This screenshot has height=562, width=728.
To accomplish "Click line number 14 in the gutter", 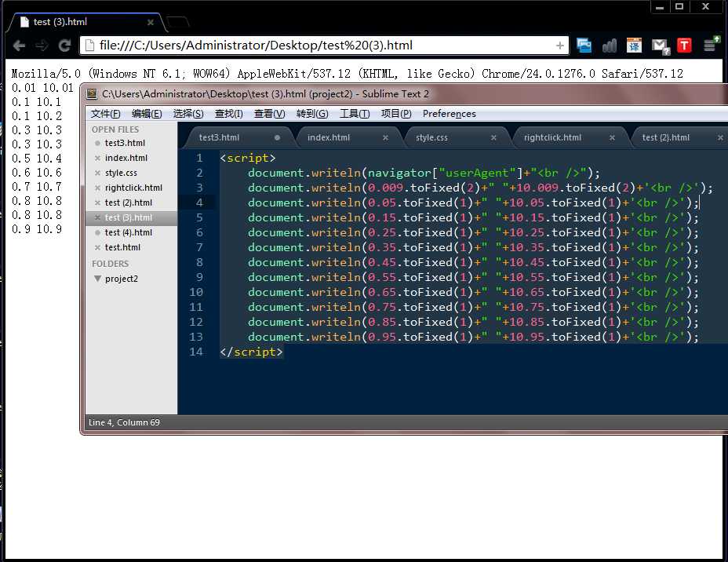I will tap(196, 352).
